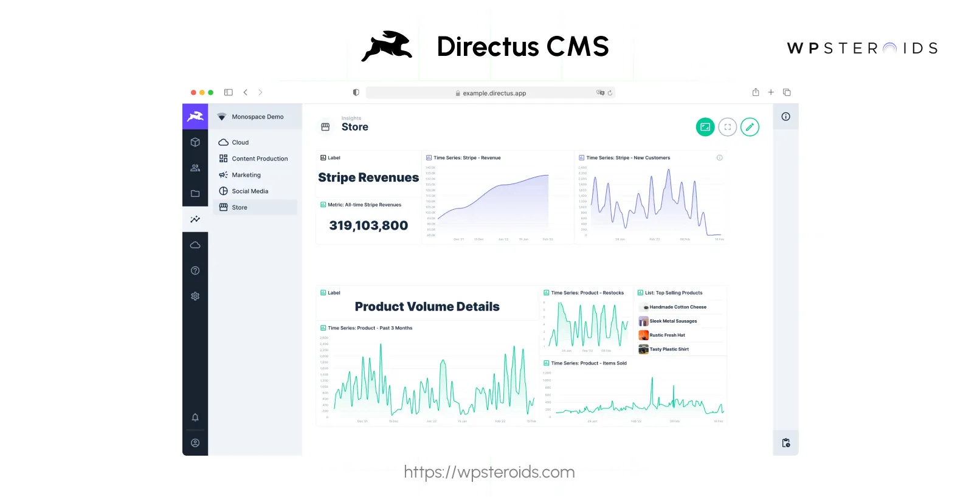The image size is (980, 497).
Task: Open the cloud module icon in sidebar
Action: 195,245
